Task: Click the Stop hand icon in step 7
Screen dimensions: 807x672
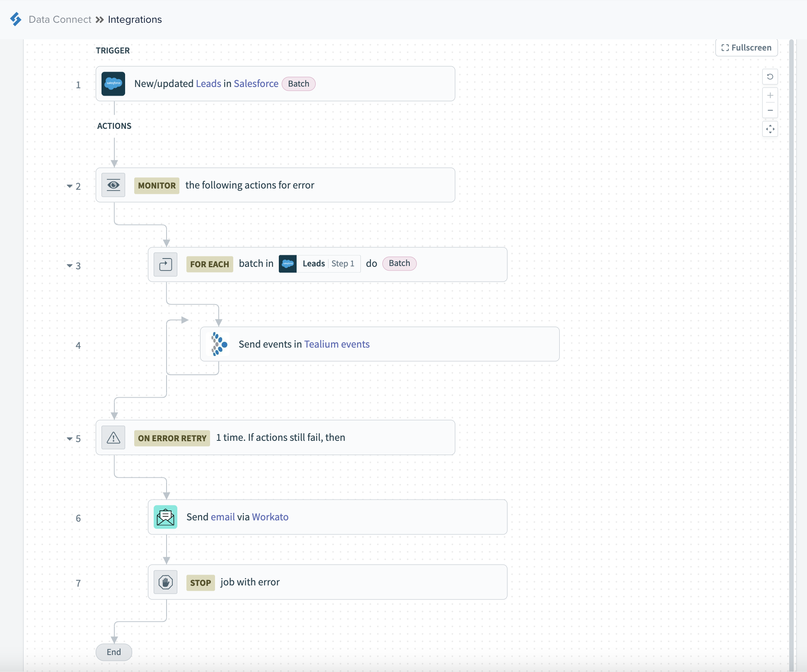Action: click(x=165, y=582)
